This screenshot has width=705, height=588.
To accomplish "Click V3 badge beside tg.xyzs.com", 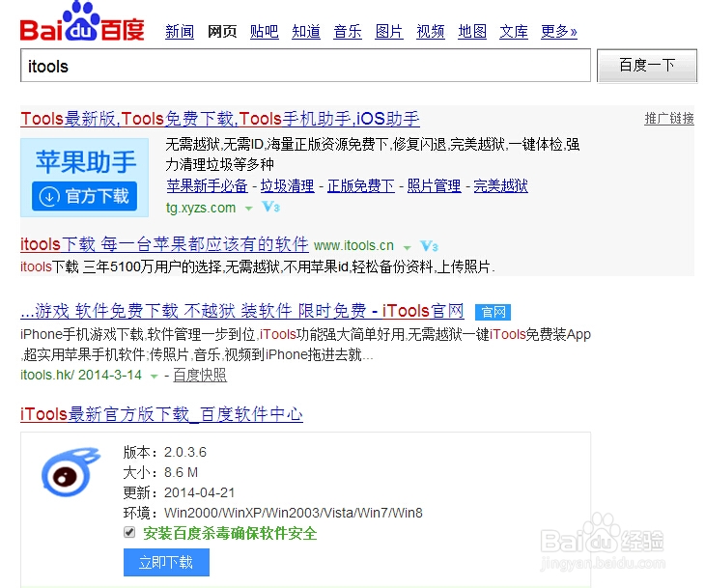I will [271, 207].
